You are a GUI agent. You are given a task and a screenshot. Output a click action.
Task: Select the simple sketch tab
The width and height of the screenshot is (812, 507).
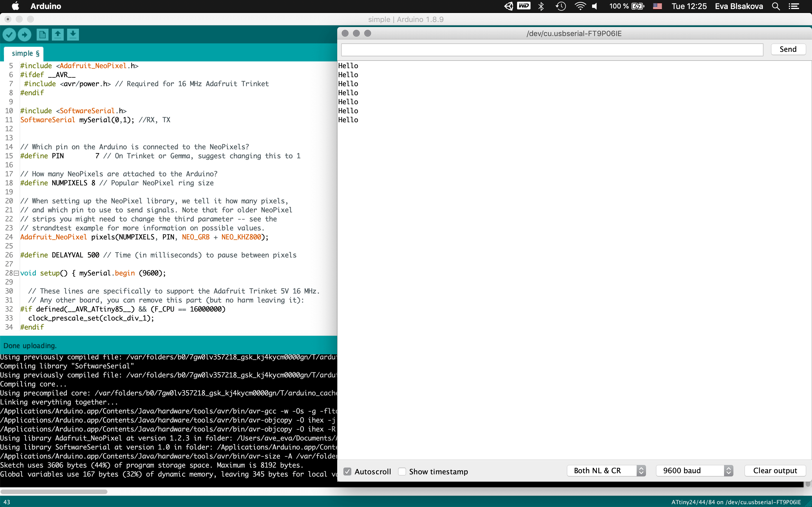click(25, 53)
